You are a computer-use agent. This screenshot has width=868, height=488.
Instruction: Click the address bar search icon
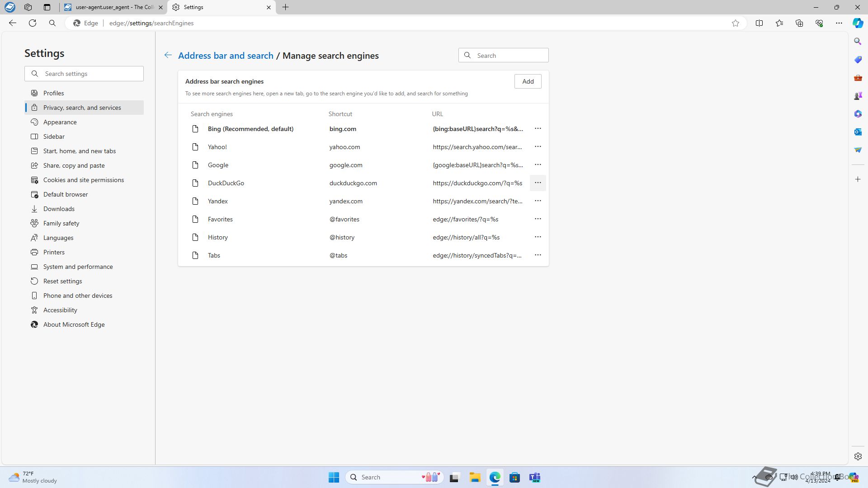(x=52, y=23)
